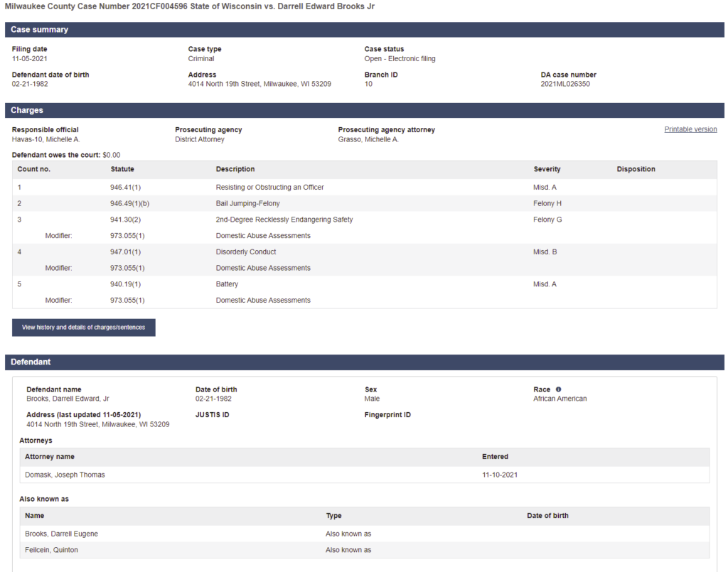The height and width of the screenshot is (572, 728).
Task: Click the Disorderly Conduct charge description
Action: [246, 252]
